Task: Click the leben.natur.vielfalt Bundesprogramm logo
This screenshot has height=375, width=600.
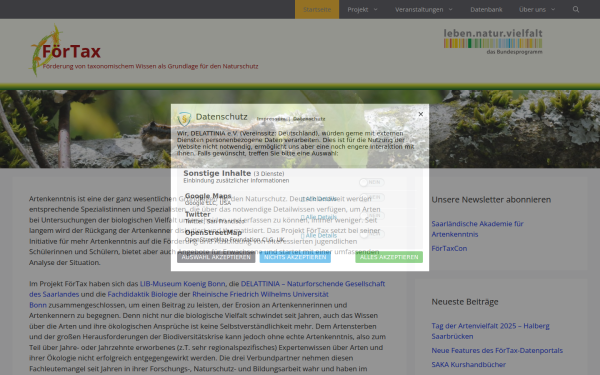Action: (493, 41)
